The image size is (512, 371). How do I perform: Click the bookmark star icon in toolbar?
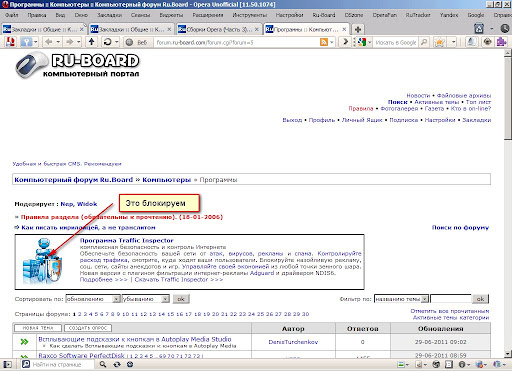pos(439,42)
